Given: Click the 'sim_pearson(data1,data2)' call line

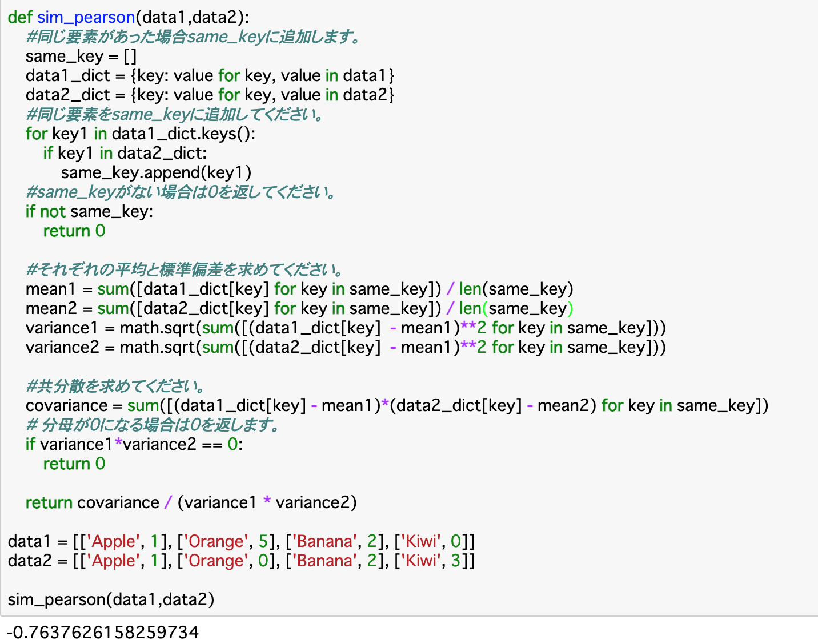Looking at the screenshot, I should click(111, 599).
